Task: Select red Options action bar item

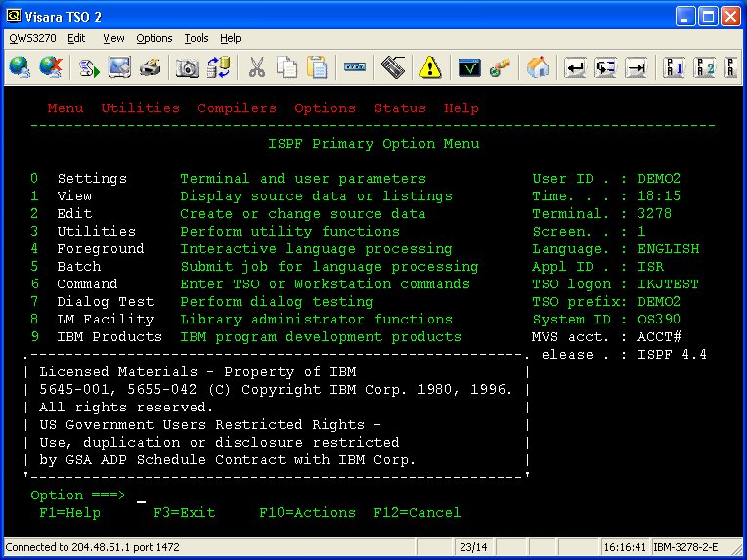Action: (325, 108)
